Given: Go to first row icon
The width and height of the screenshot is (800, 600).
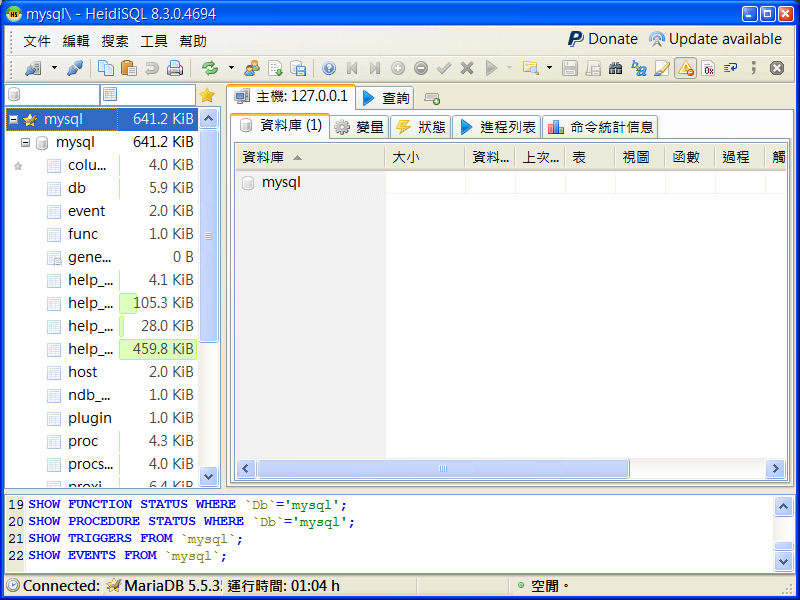Looking at the screenshot, I should coord(352,68).
